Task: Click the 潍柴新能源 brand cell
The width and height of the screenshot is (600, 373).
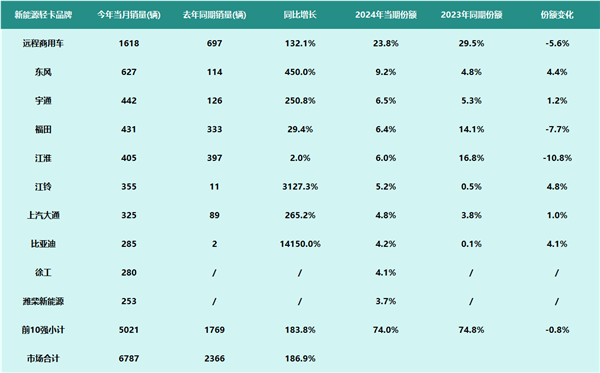Action: (43, 301)
